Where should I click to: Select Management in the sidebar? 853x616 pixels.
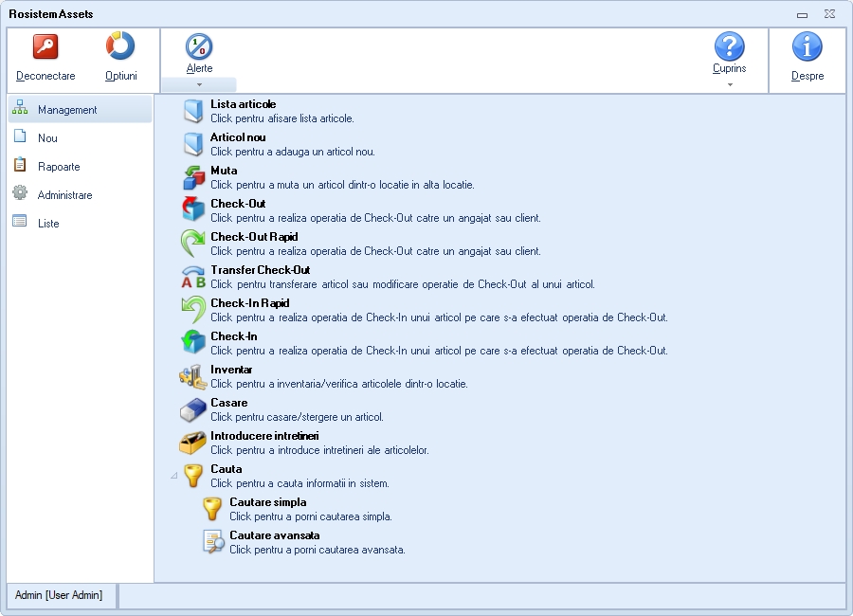(x=67, y=110)
